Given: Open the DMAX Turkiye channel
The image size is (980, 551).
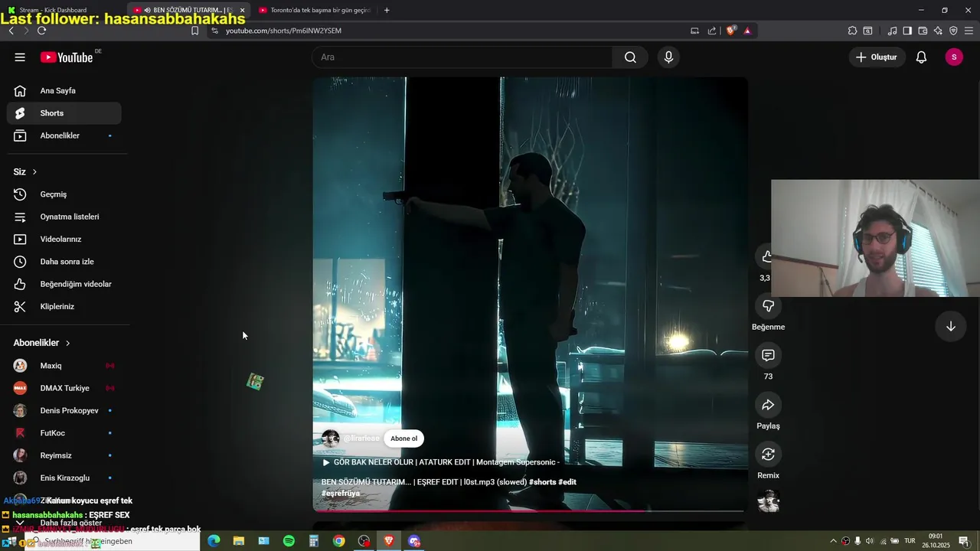Looking at the screenshot, I should pos(64,388).
